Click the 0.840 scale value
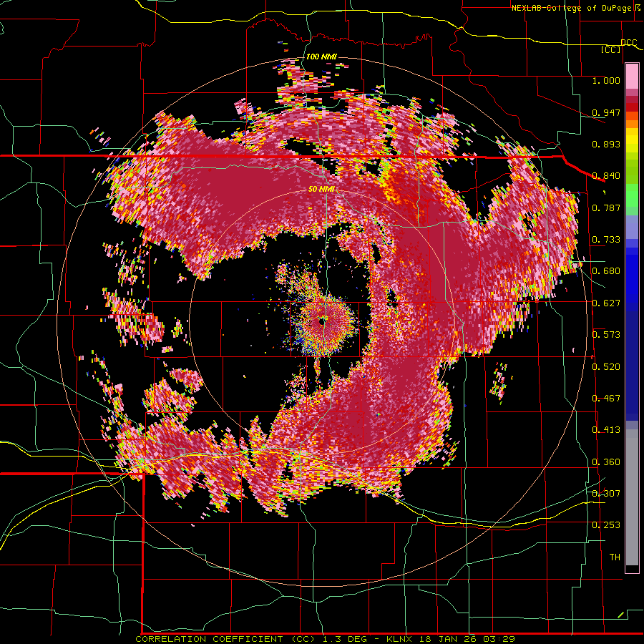Viewport: 644px width, 644px height. click(606, 176)
